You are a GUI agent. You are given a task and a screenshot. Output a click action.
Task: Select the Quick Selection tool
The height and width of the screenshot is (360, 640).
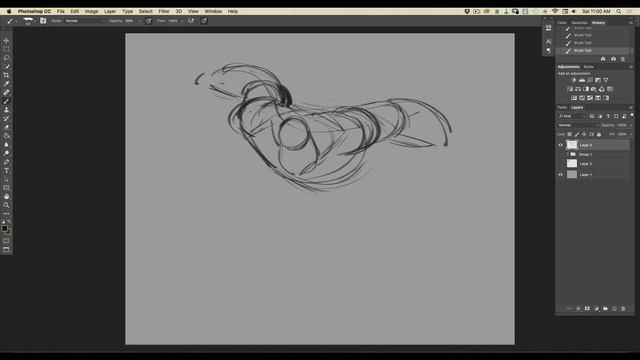6,66
